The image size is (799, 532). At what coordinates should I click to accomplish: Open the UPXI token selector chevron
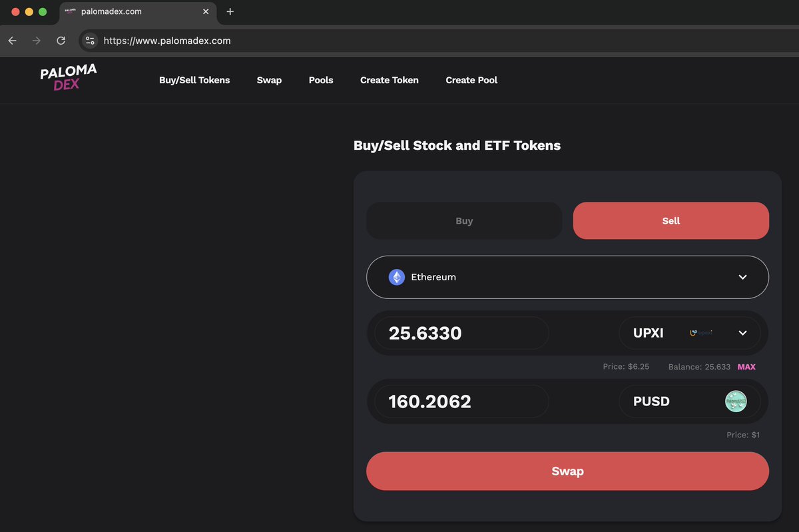[x=743, y=333]
